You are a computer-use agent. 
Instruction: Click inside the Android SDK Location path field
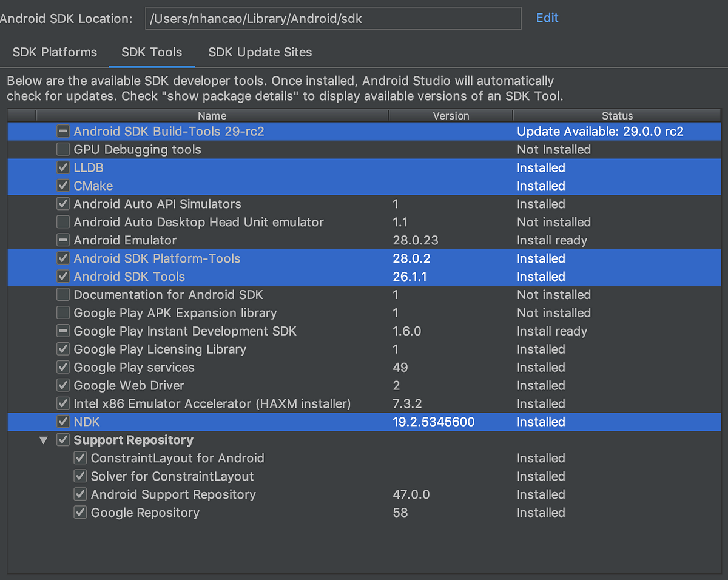click(332, 18)
